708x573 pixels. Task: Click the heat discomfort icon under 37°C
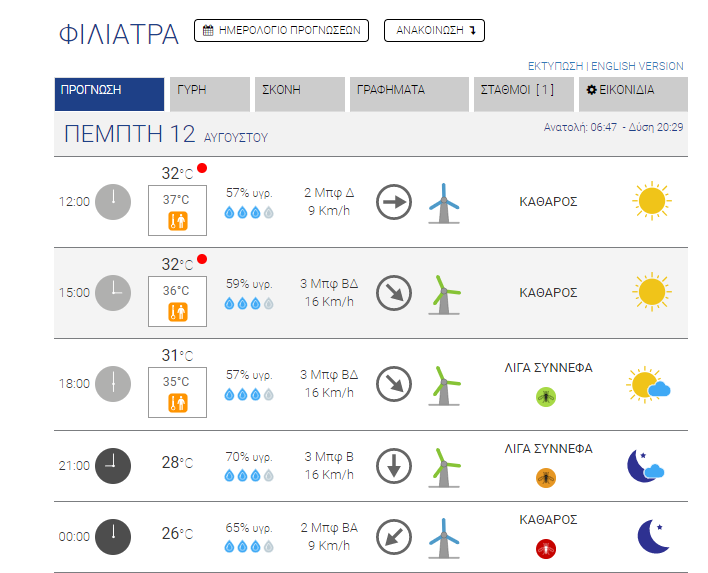178,221
